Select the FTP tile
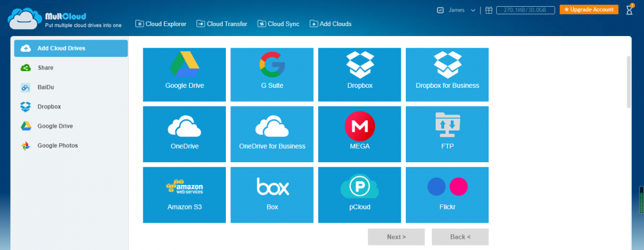Viewport: 644px width, 250px height. point(447,134)
